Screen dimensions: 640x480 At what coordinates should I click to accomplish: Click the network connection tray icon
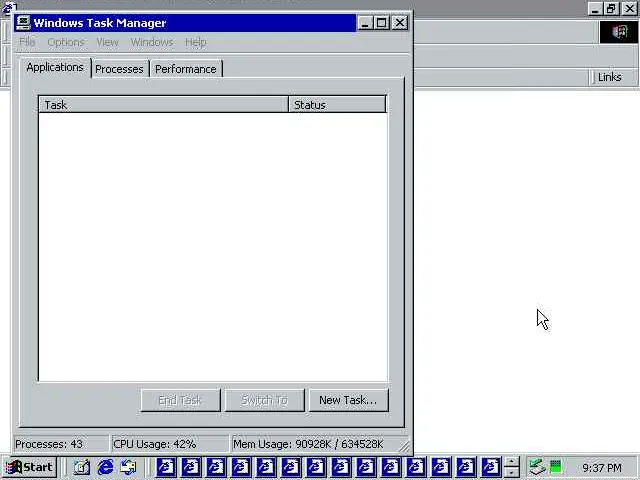(x=536, y=467)
